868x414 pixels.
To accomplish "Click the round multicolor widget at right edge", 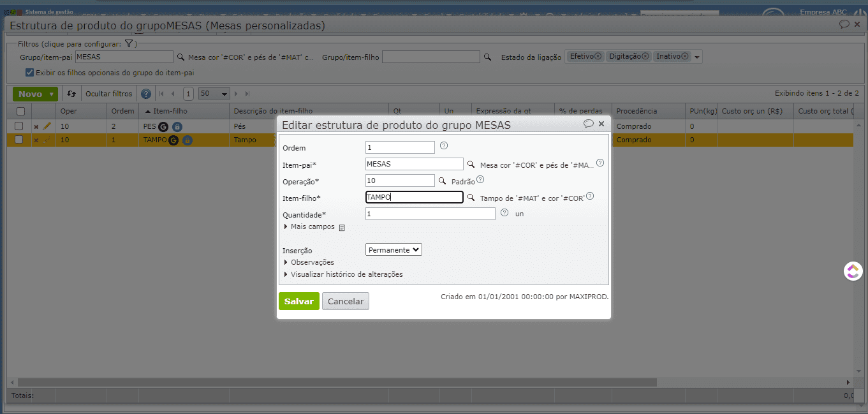I will (853, 271).
